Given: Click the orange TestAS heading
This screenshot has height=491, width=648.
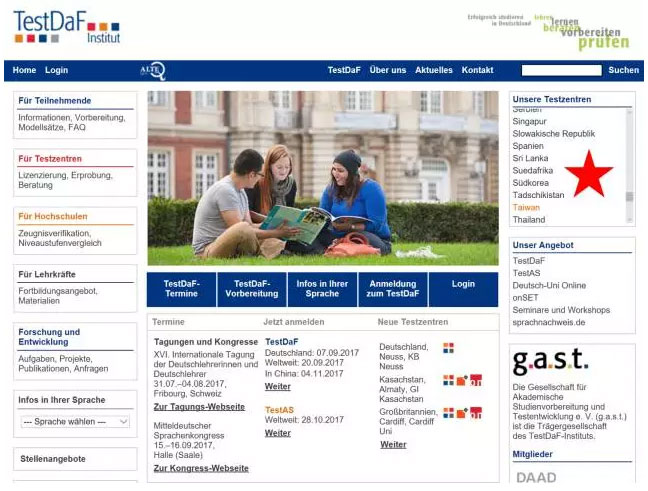Looking at the screenshot, I should [x=279, y=410].
